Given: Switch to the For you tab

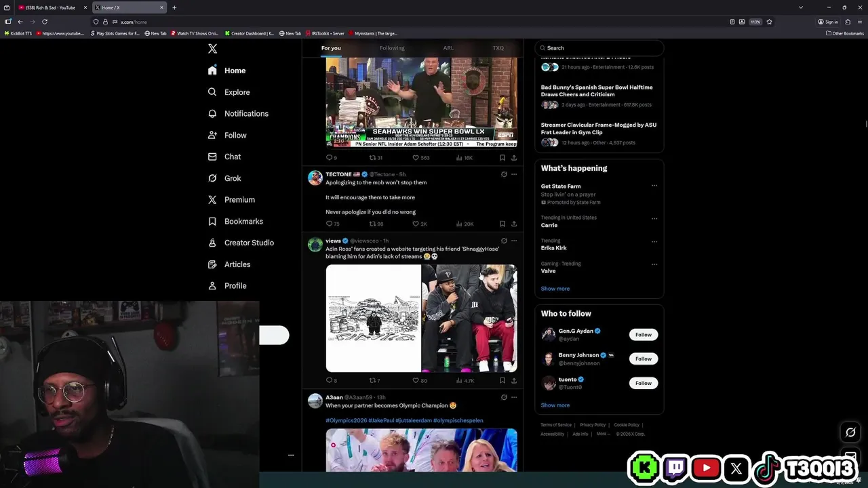Looking at the screenshot, I should point(331,48).
